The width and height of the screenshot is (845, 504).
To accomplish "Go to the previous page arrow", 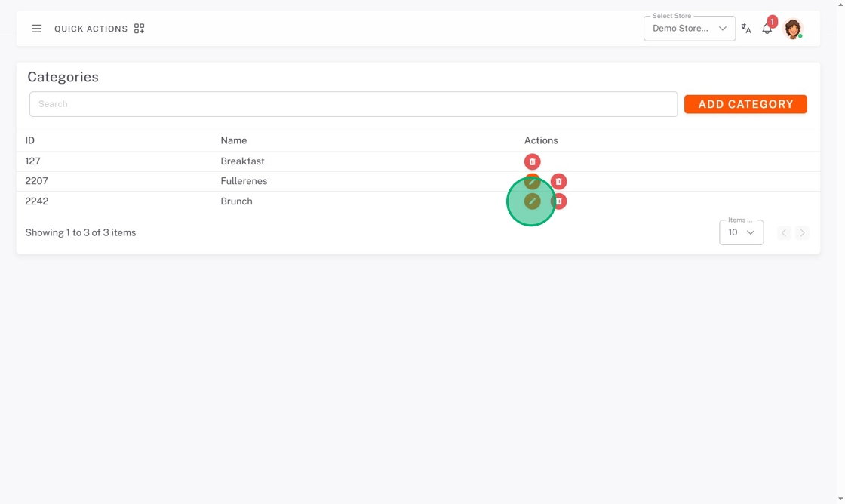I will pyautogui.click(x=784, y=233).
